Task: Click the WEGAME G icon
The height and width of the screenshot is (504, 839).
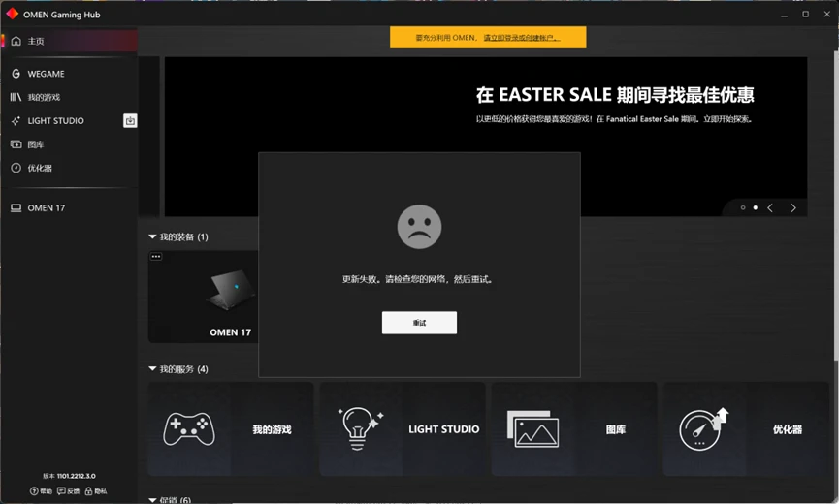Action: [x=16, y=74]
